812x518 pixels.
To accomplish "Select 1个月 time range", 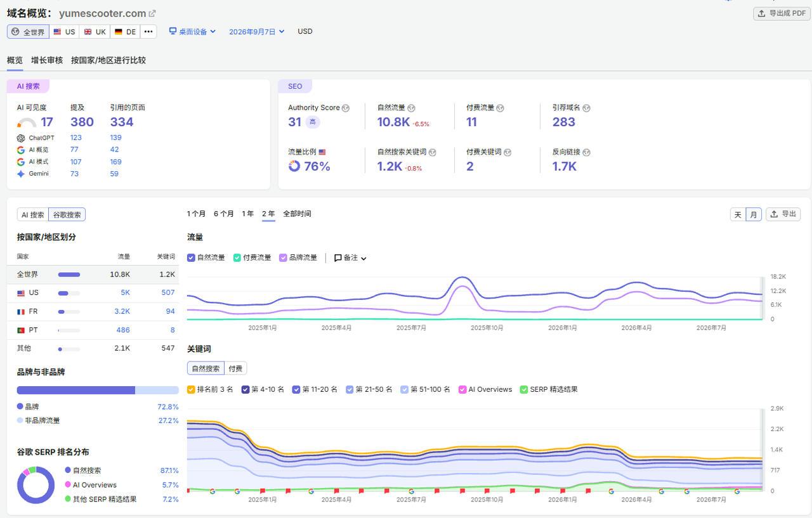I will [197, 214].
